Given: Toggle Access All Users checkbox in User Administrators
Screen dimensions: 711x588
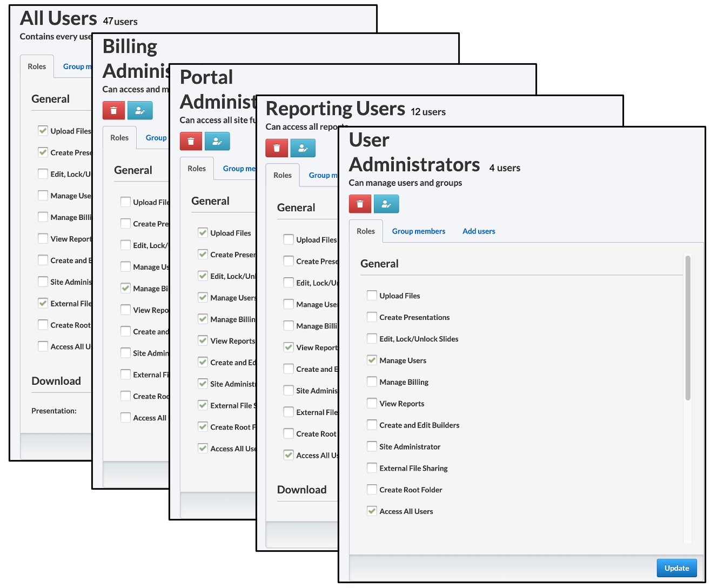Looking at the screenshot, I should [x=372, y=511].
